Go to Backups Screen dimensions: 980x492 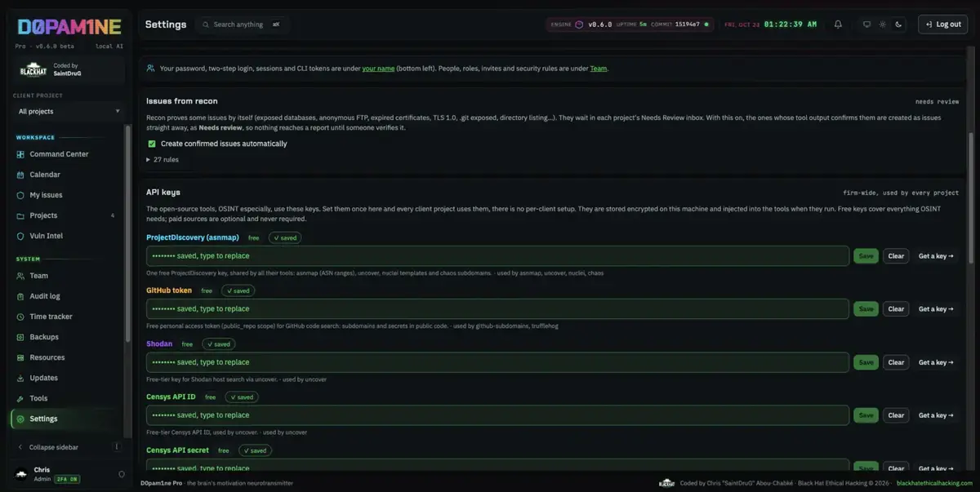[65, 337]
